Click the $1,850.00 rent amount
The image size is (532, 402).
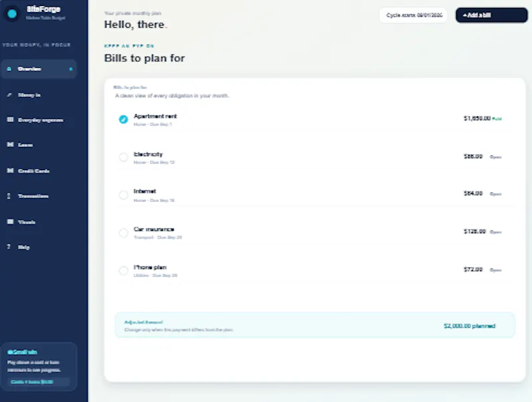coord(477,118)
